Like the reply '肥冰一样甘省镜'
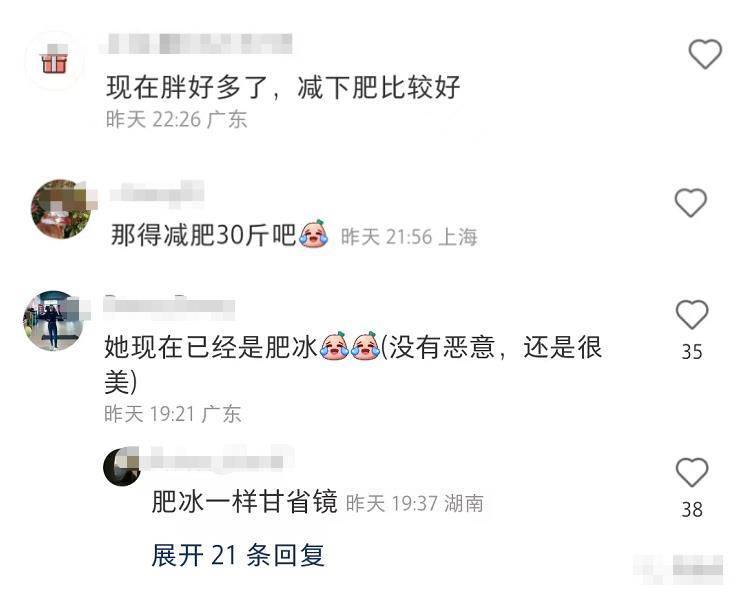 [x=692, y=472]
